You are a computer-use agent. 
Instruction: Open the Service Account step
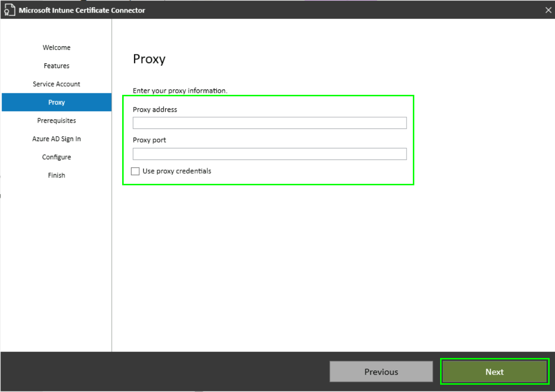click(56, 84)
